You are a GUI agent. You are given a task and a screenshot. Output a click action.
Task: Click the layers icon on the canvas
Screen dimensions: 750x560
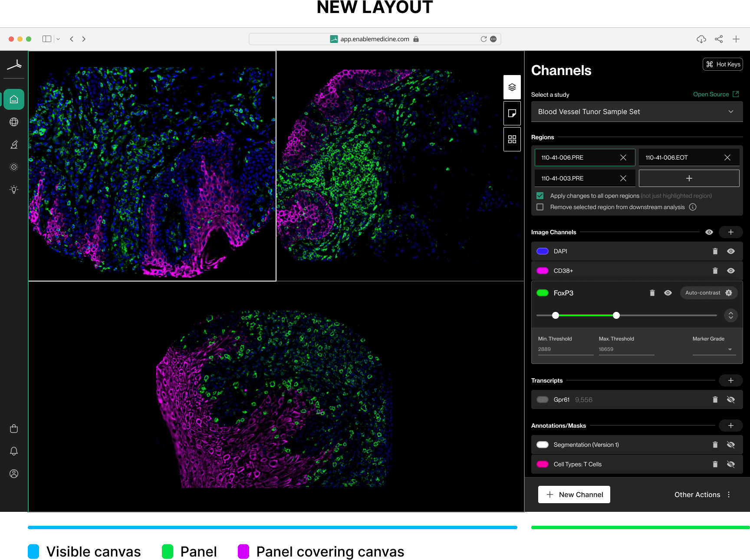[512, 87]
